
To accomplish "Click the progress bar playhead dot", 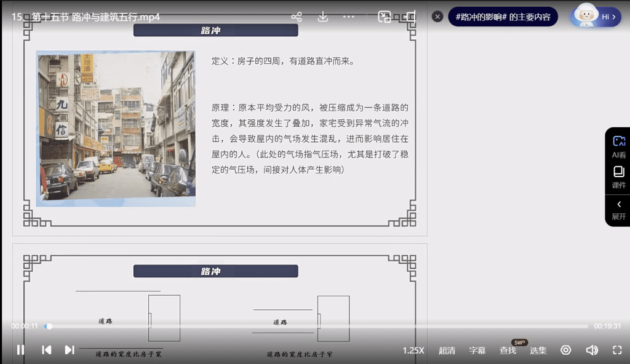I will point(49,326).
